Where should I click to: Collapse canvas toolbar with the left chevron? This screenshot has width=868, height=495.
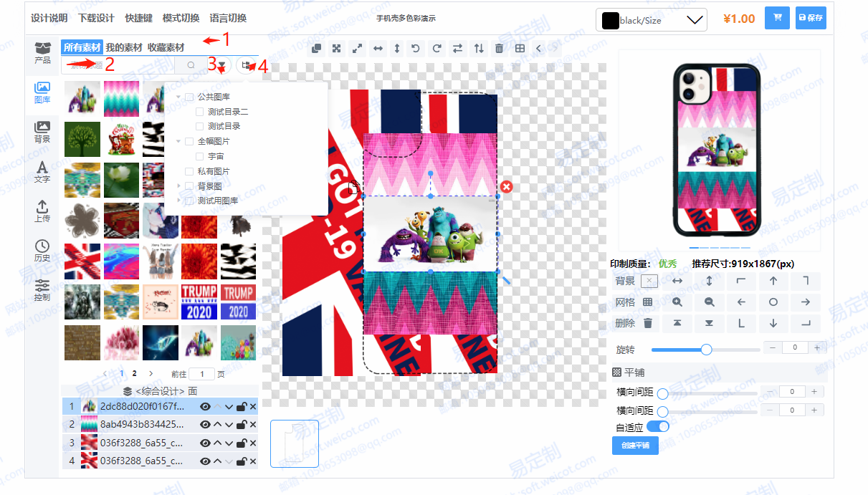pos(539,49)
